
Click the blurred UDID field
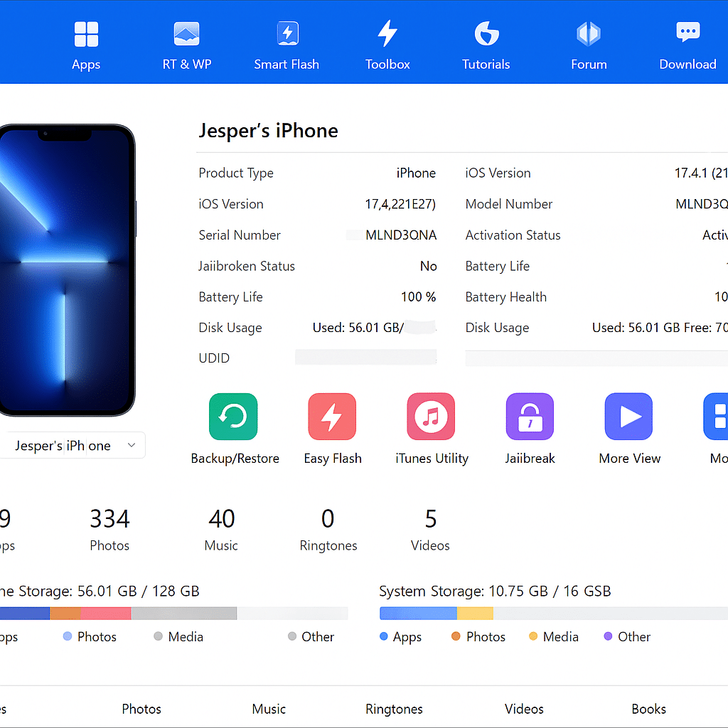pyautogui.click(x=365, y=358)
